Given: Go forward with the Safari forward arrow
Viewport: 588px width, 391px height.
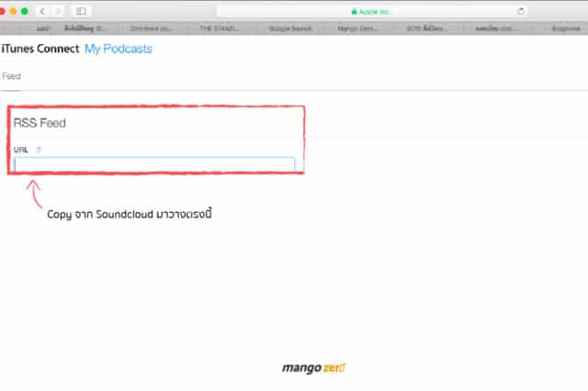Looking at the screenshot, I should [x=58, y=11].
